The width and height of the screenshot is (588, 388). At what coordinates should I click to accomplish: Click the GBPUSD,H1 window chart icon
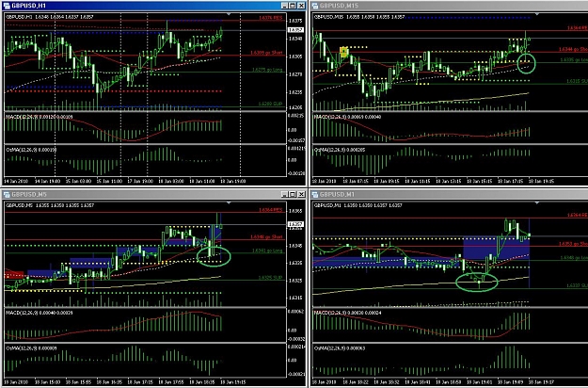[x=7, y=6]
